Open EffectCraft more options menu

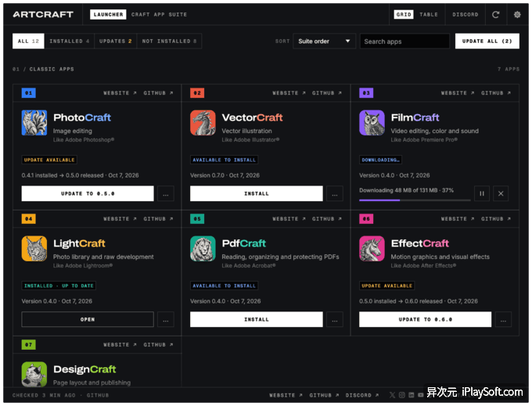(x=503, y=319)
